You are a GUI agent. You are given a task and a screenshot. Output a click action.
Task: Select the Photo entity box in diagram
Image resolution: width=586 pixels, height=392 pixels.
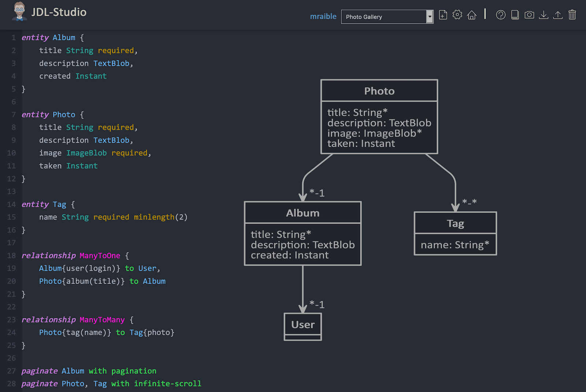coord(379,116)
